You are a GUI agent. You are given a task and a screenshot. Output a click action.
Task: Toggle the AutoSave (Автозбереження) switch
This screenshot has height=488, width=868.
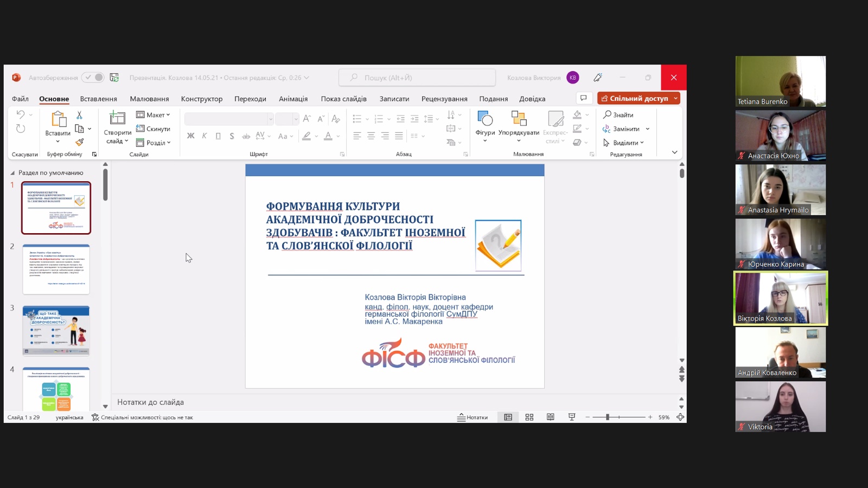[x=93, y=78]
